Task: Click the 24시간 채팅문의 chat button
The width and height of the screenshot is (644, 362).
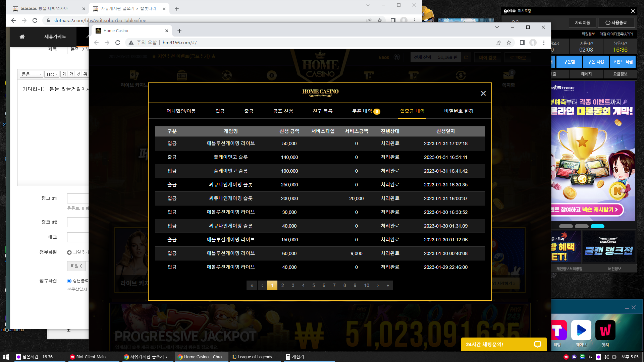Action: click(504, 344)
